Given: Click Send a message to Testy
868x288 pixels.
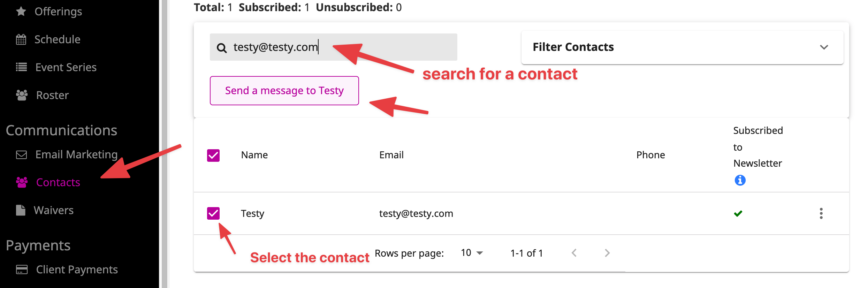Looking at the screenshot, I should 284,91.
